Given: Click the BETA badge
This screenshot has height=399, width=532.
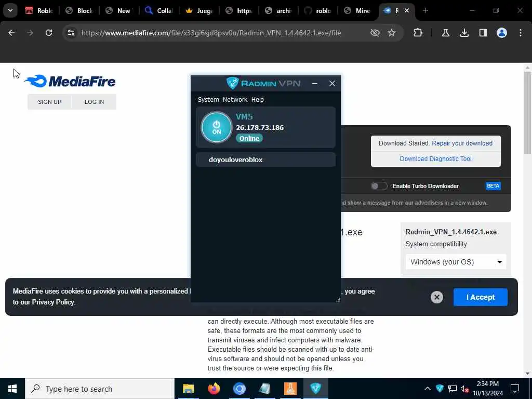Looking at the screenshot, I should tap(493, 186).
